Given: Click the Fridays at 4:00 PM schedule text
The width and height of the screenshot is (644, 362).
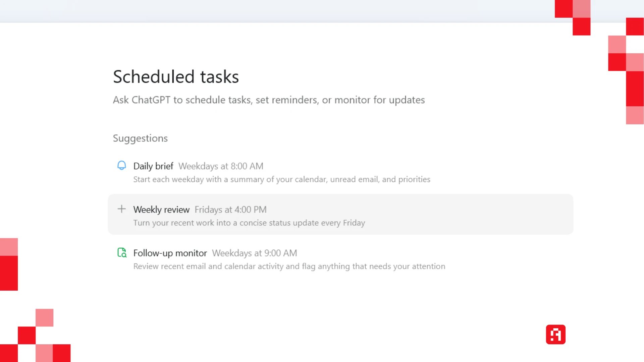Looking at the screenshot, I should click(x=230, y=209).
